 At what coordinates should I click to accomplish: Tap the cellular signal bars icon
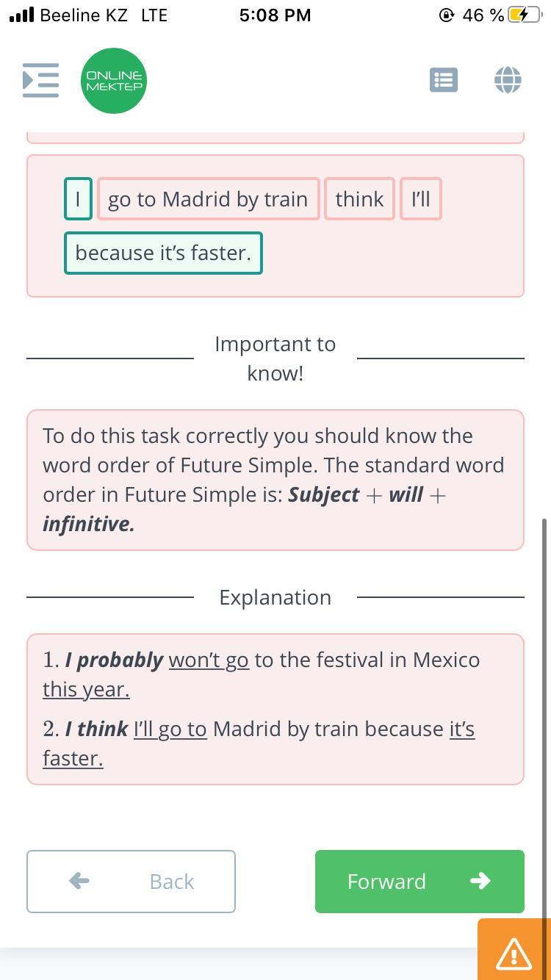[21, 15]
